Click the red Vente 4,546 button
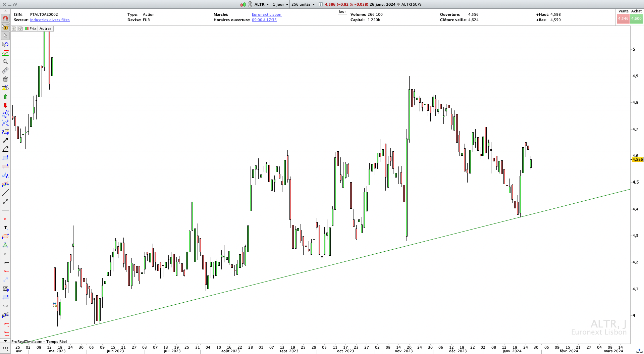Viewport: 644px width, 354px height. (x=623, y=18)
